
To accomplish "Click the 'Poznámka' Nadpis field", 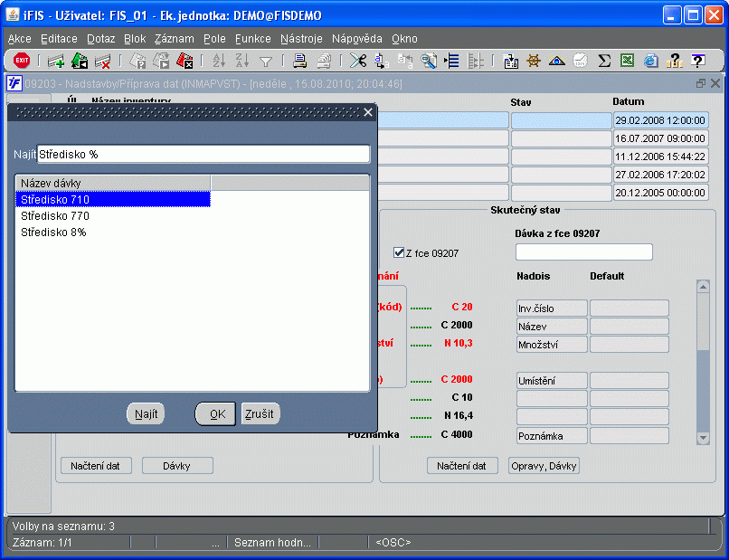I will pos(552,435).
